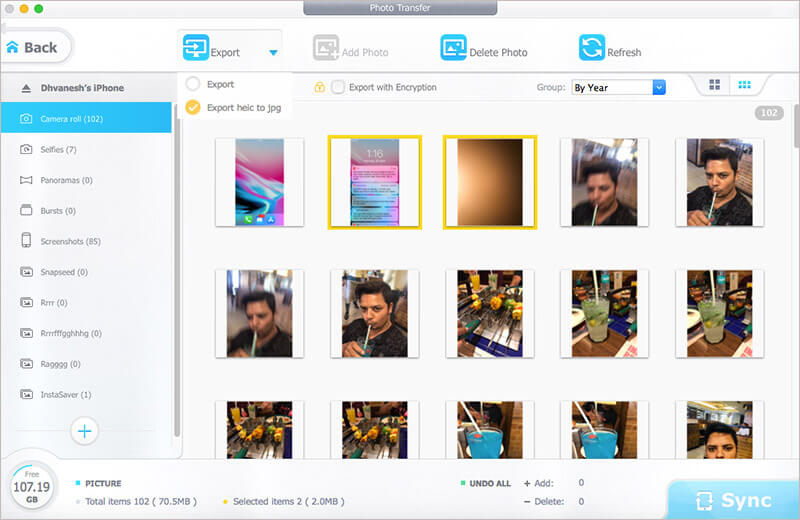
Task: Click the Delete Photo label
Action: (498, 53)
